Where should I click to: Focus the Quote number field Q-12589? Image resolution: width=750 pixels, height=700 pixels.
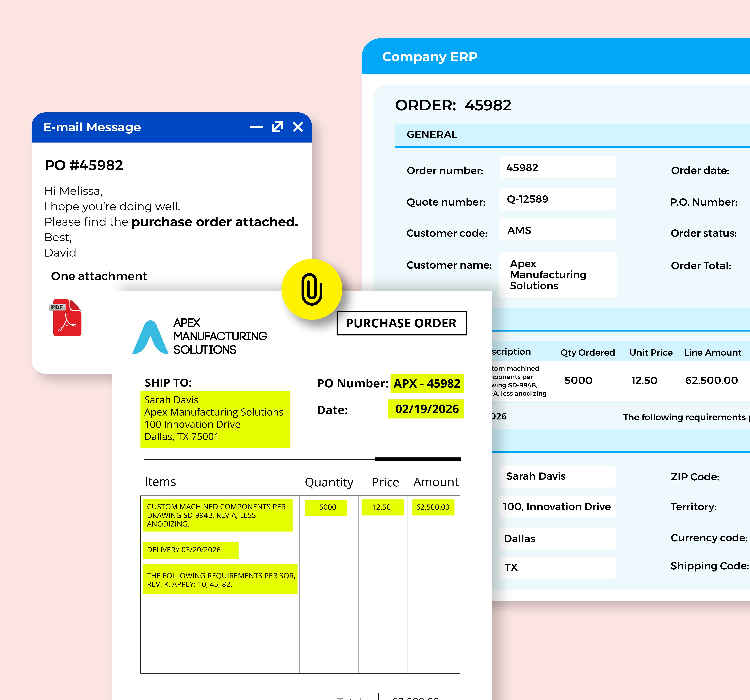click(558, 199)
